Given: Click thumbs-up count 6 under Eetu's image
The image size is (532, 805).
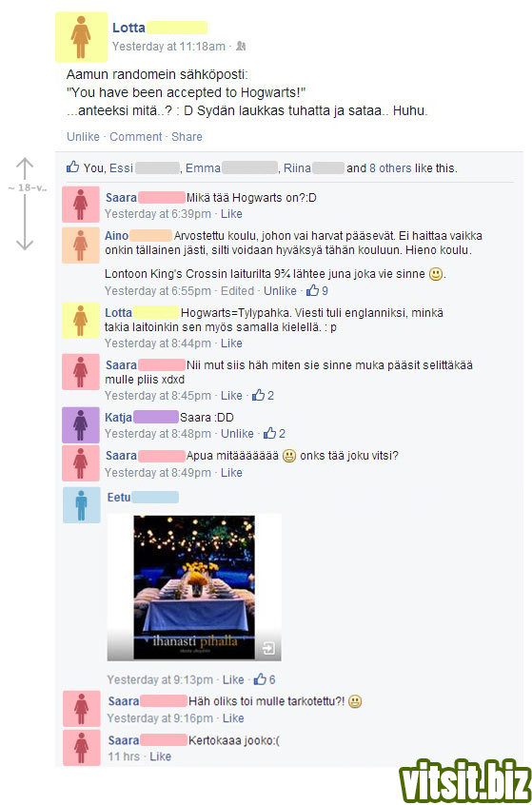Looking at the screenshot, I should [x=265, y=679].
